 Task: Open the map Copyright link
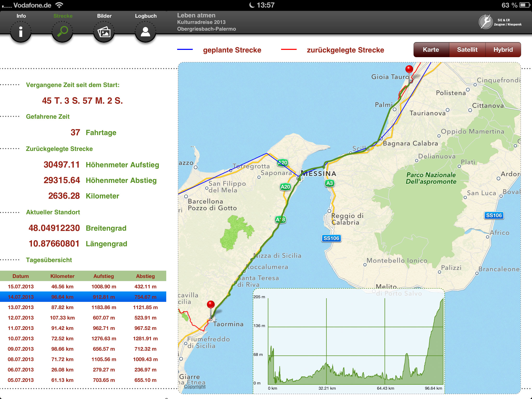195,387
